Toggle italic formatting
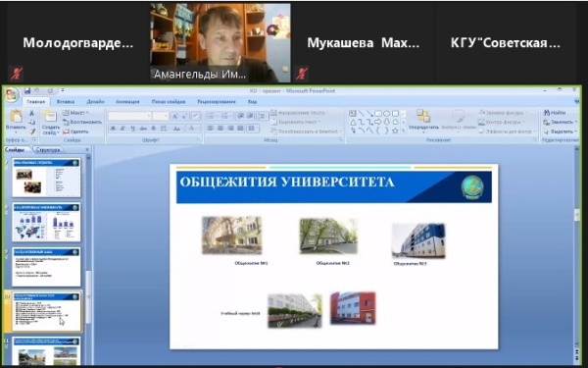The image size is (588, 368). point(123,129)
